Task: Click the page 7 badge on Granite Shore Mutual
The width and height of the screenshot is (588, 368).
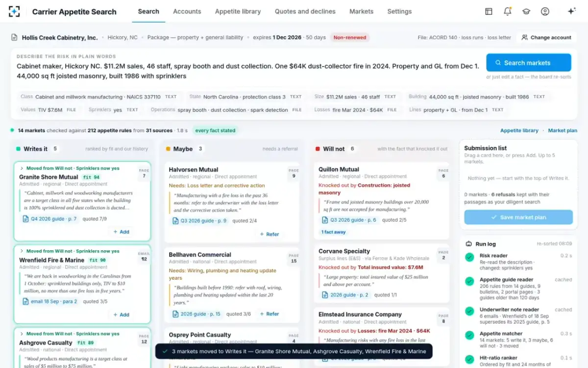Action: pos(144,174)
